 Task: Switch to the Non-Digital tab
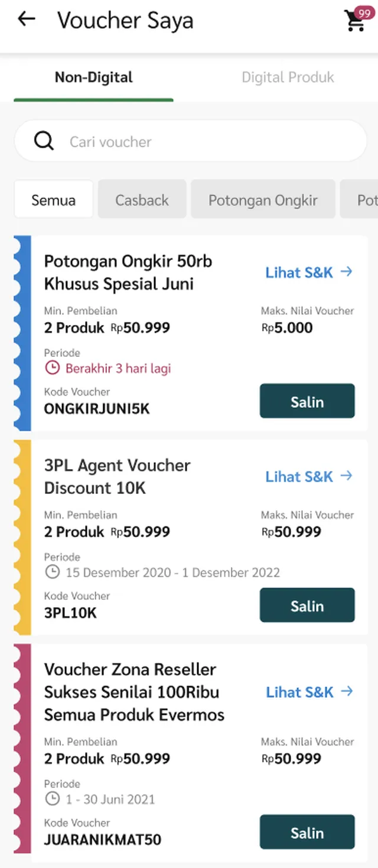click(x=94, y=77)
